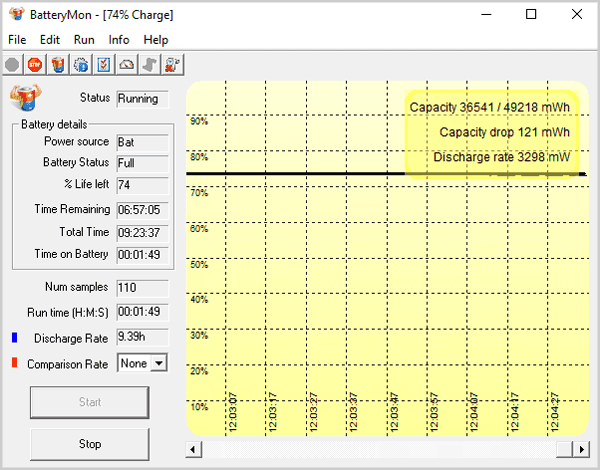Click the 10% axis label

point(199,407)
